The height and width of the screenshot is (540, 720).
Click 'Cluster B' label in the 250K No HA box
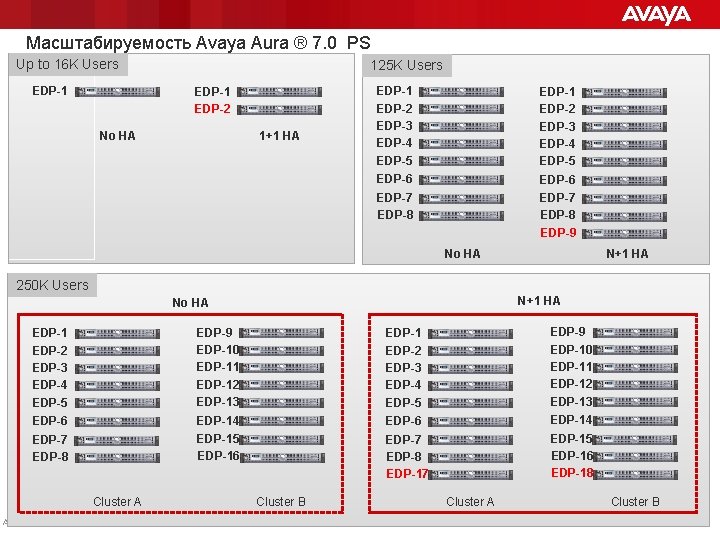[x=281, y=502]
